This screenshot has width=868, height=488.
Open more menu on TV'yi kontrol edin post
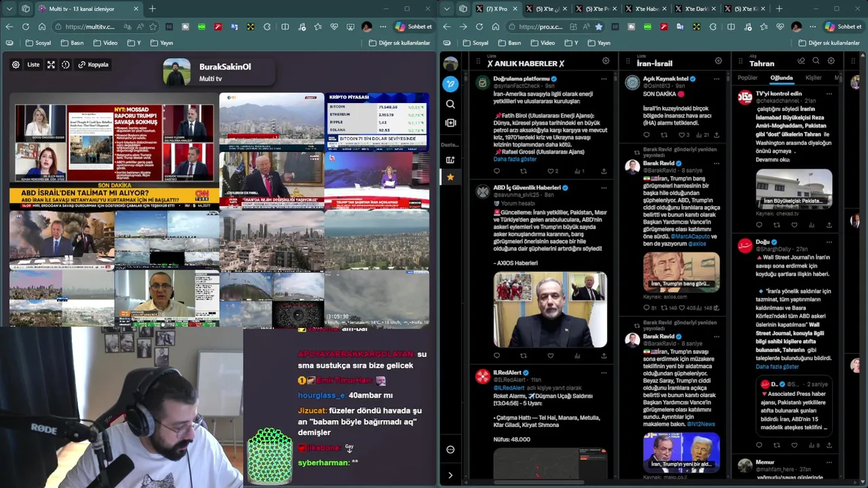pyautogui.click(x=829, y=94)
